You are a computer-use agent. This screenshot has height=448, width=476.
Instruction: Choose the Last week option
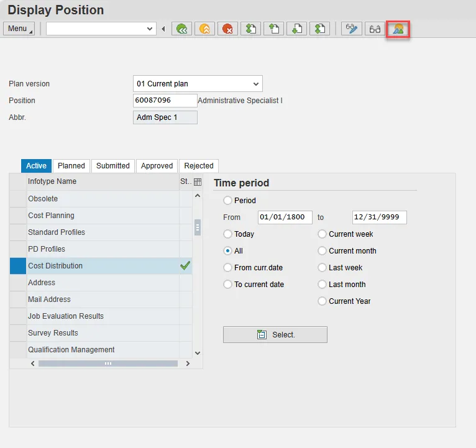click(x=322, y=267)
